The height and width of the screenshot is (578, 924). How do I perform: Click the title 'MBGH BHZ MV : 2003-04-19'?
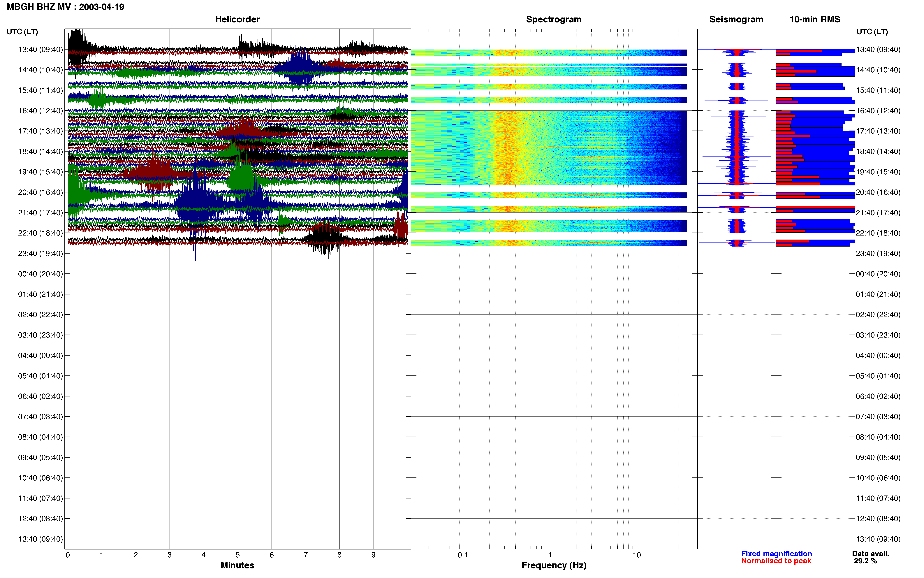[x=65, y=7]
